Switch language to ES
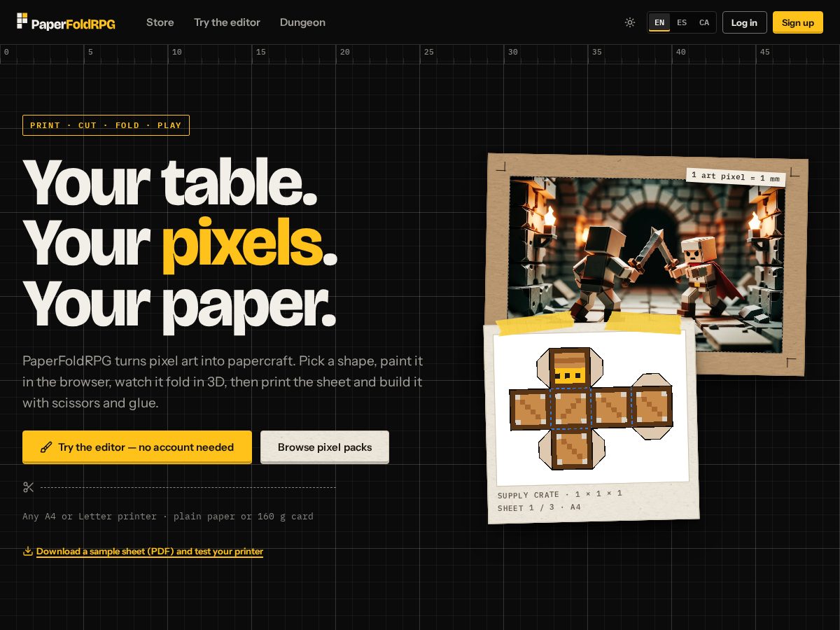The width and height of the screenshot is (840, 630). point(682,22)
